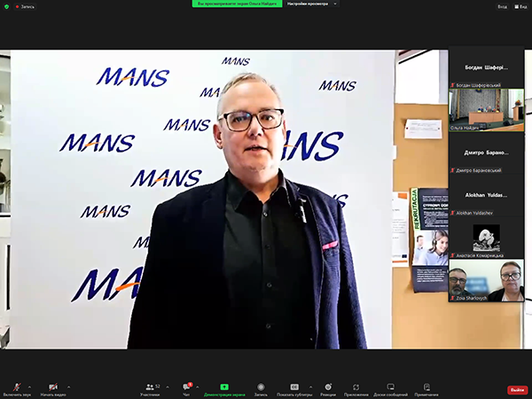This screenshot has height=399, width=532.
Task: Start camera with Начать видео icon
Action: (53, 389)
